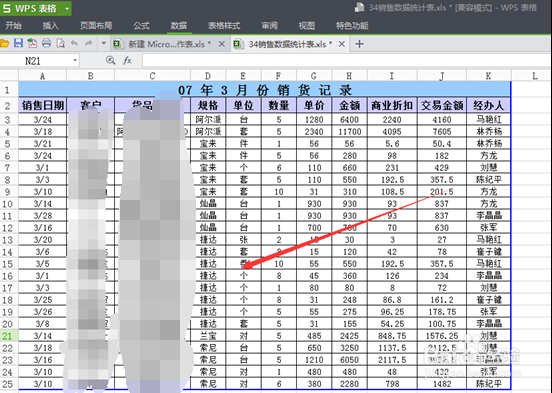The image size is (552, 393).
Task: Click the 销售日期 header cell
Action: [43, 105]
